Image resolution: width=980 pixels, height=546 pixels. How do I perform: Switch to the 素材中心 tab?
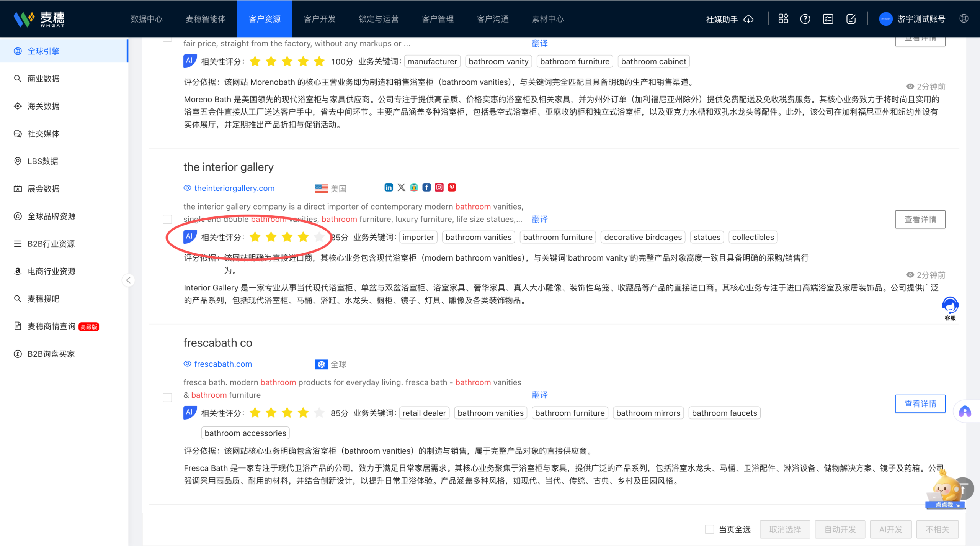click(x=548, y=19)
